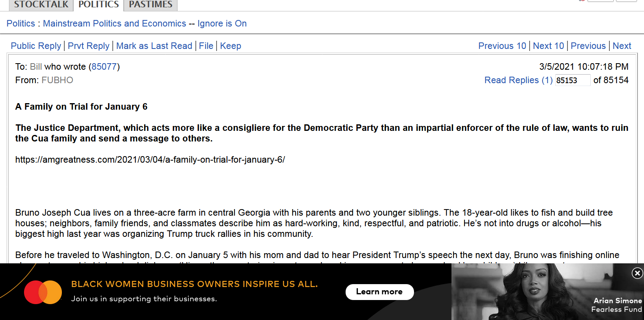The width and height of the screenshot is (644, 320).
Task: Close the Mastercard banner ad
Action: (637, 273)
